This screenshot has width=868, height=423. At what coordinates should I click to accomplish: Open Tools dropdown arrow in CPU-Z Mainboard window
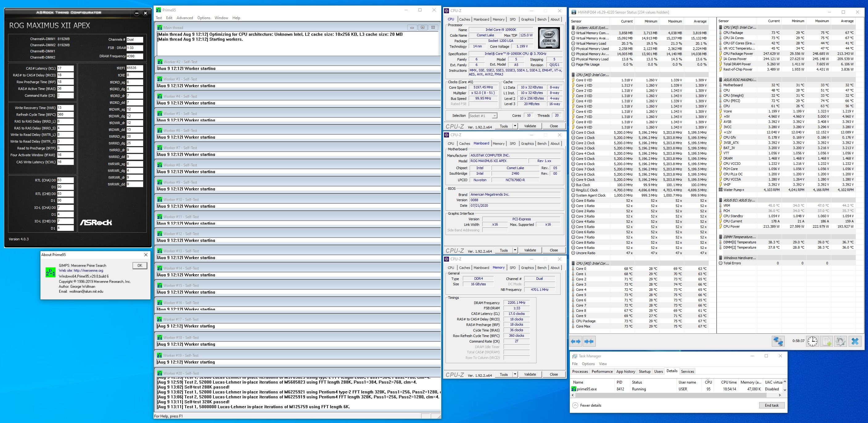[515, 250]
